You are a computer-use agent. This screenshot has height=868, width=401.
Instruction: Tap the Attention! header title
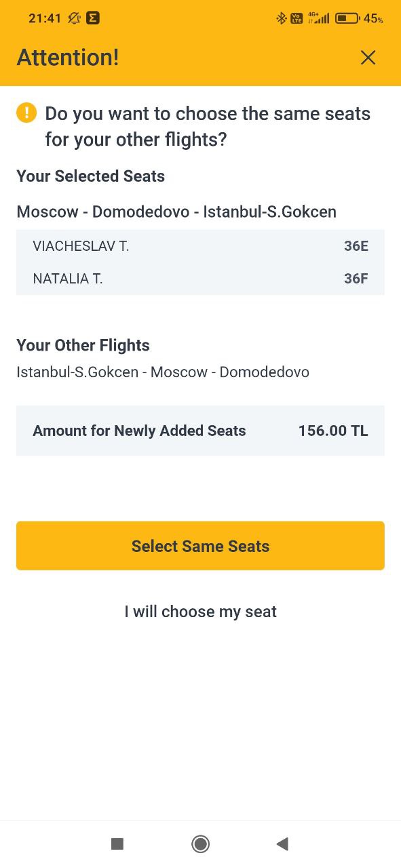pyautogui.click(x=68, y=58)
